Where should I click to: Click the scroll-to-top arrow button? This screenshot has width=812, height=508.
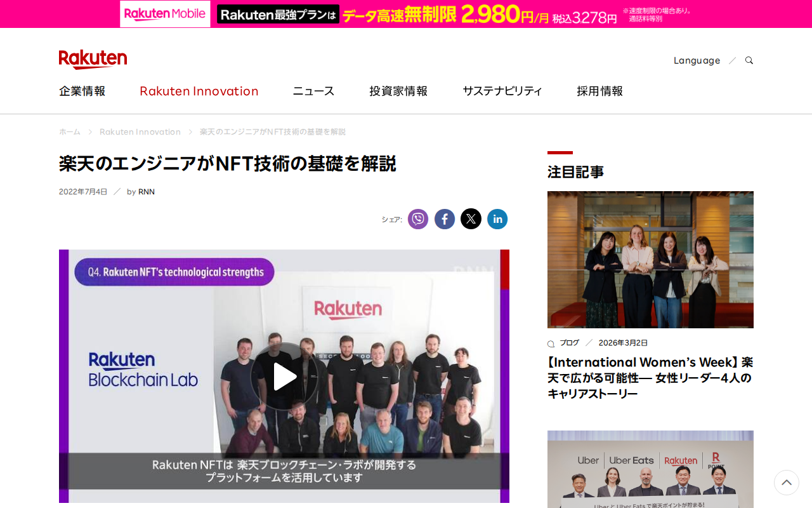pyautogui.click(x=787, y=483)
